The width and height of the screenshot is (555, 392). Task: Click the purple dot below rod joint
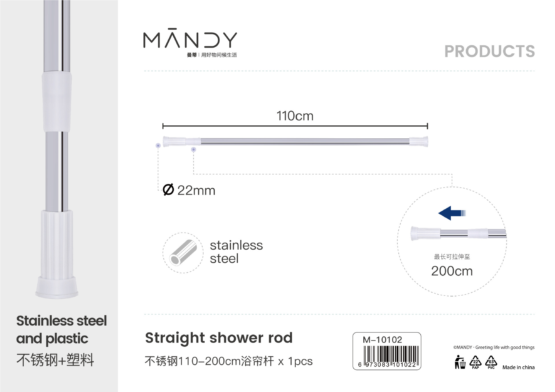click(194, 149)
